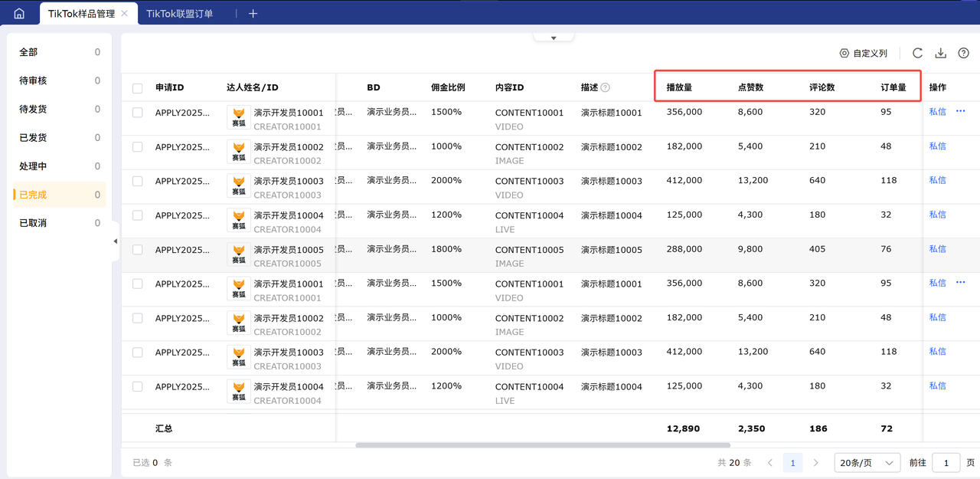The width and height of the screenshot is (980, 479).
Task: Open the help icon in toolbar
Action: tap(964, 54)
